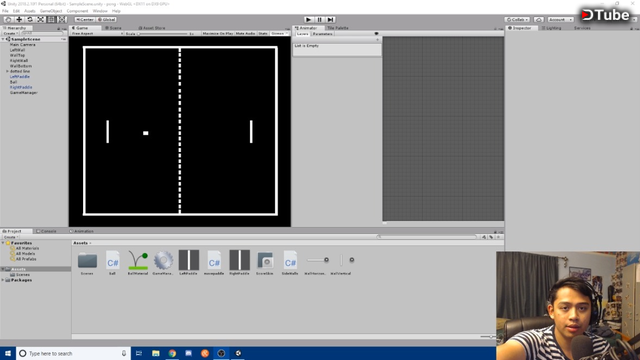Open the cloud services icon
This screenshot has height=360, width=640.
tap(538, 20)
